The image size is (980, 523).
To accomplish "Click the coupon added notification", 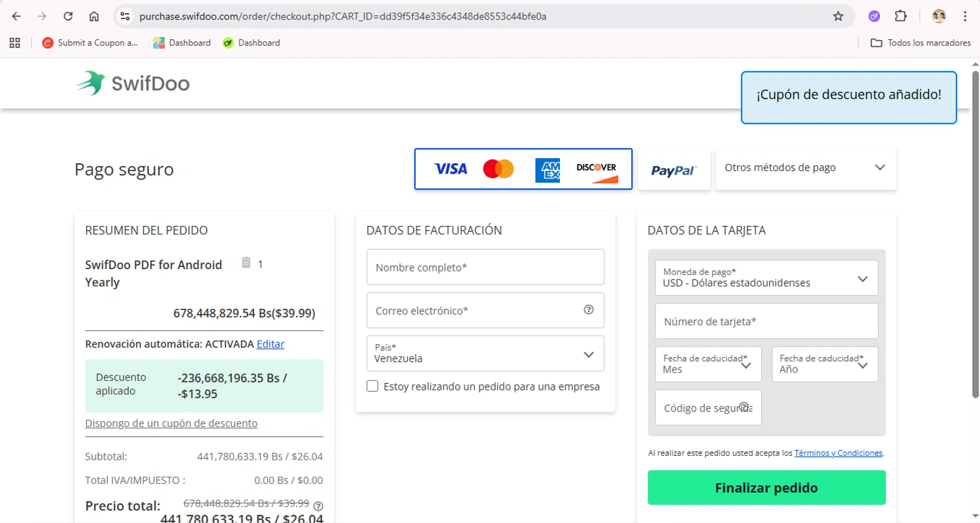I will [x=849, y=97].
